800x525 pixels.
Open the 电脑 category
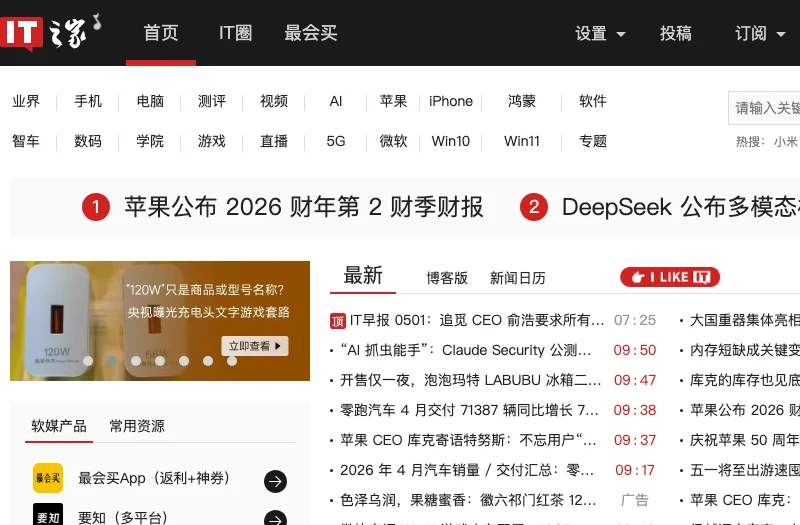pos(150,101)
